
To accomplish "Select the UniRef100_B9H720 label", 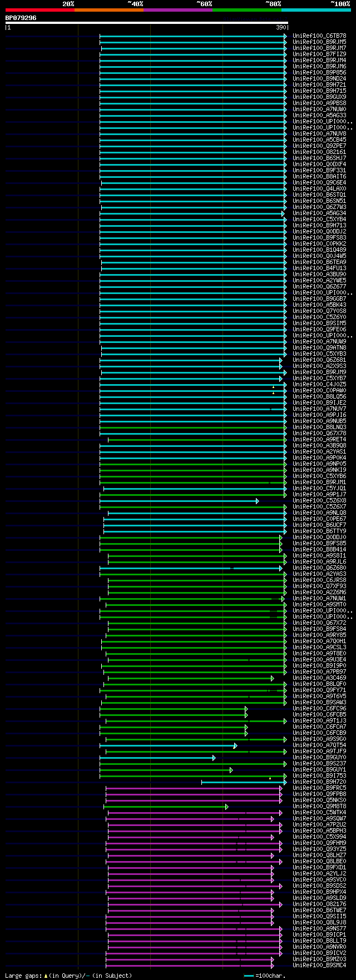I will click(x=319, y=782).
